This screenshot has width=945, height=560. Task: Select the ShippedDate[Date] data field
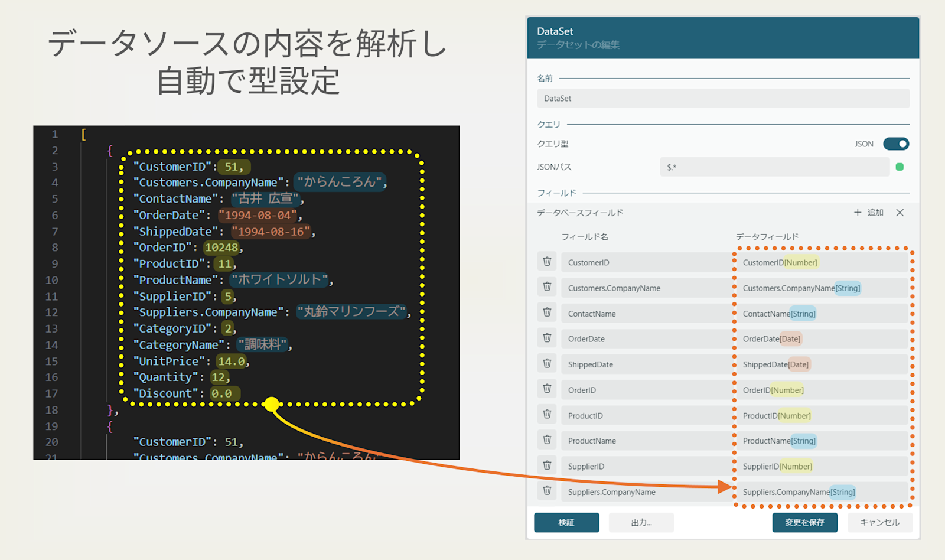coord(822,364)
